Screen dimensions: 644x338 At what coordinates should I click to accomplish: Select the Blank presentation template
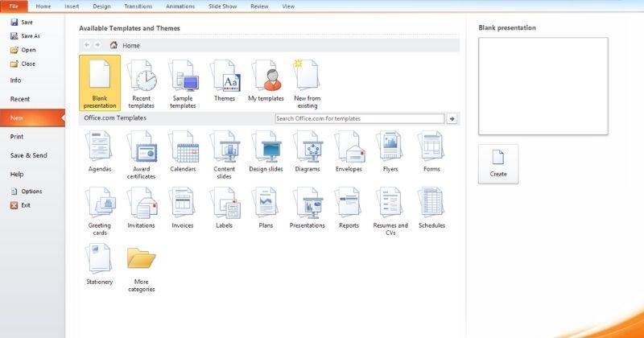[100, 83]
